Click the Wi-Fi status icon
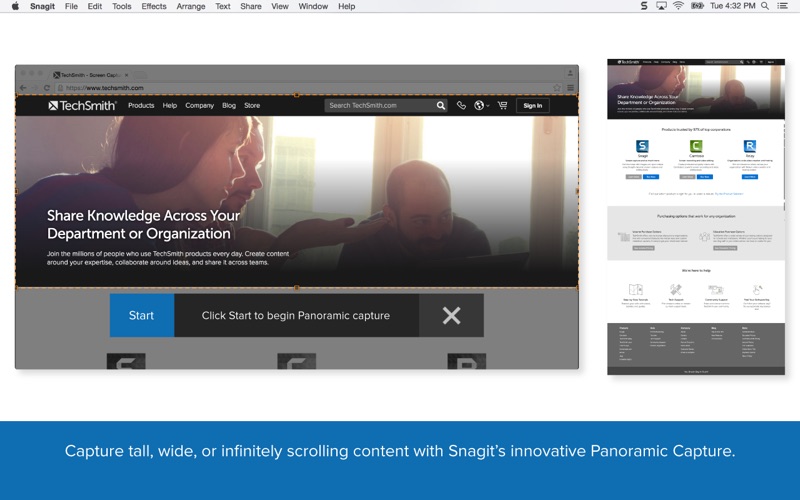 pyautogui.click(x=678, y=6)
